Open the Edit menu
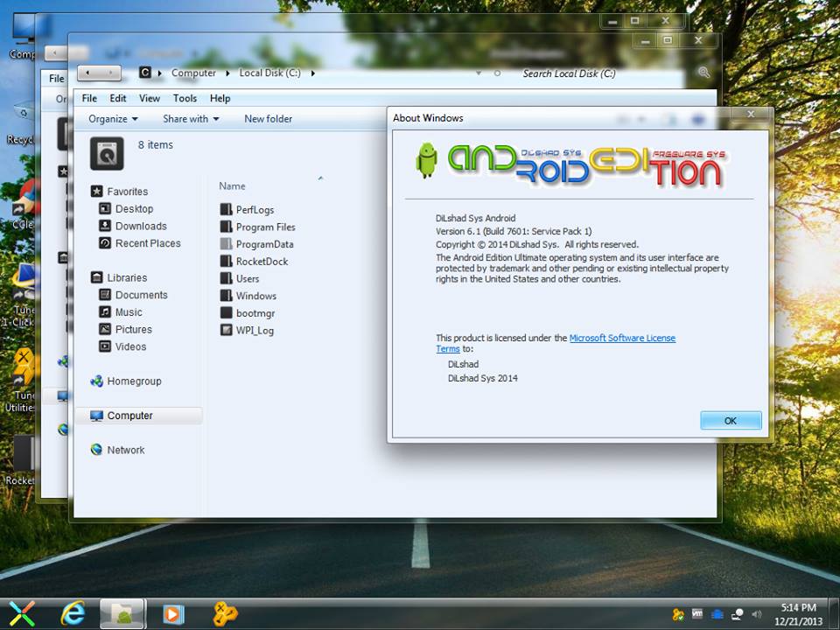The height and width of the screenshot is (630, 840). [x=118, y=98]
